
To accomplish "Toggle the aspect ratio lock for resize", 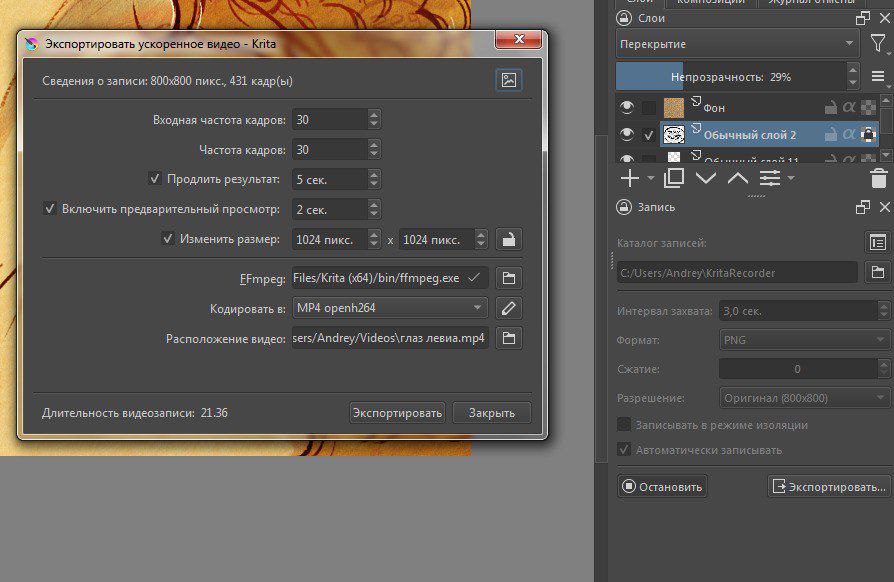I will click(509, 239).
